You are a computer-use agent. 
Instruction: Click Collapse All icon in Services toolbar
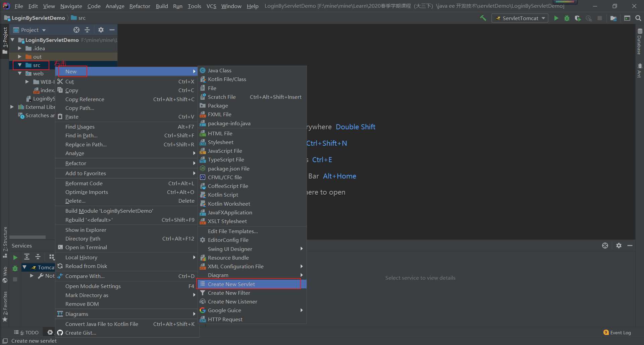[38, 257]
